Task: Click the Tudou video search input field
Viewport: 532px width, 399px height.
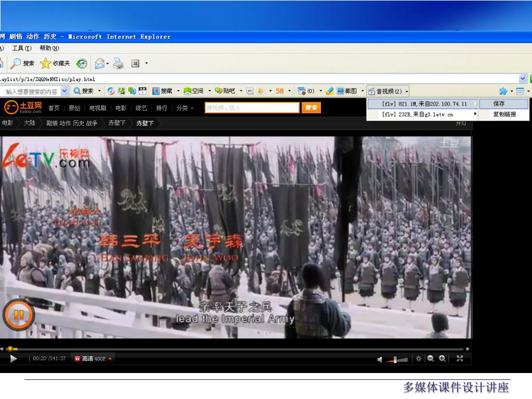Action: [252, 108]
